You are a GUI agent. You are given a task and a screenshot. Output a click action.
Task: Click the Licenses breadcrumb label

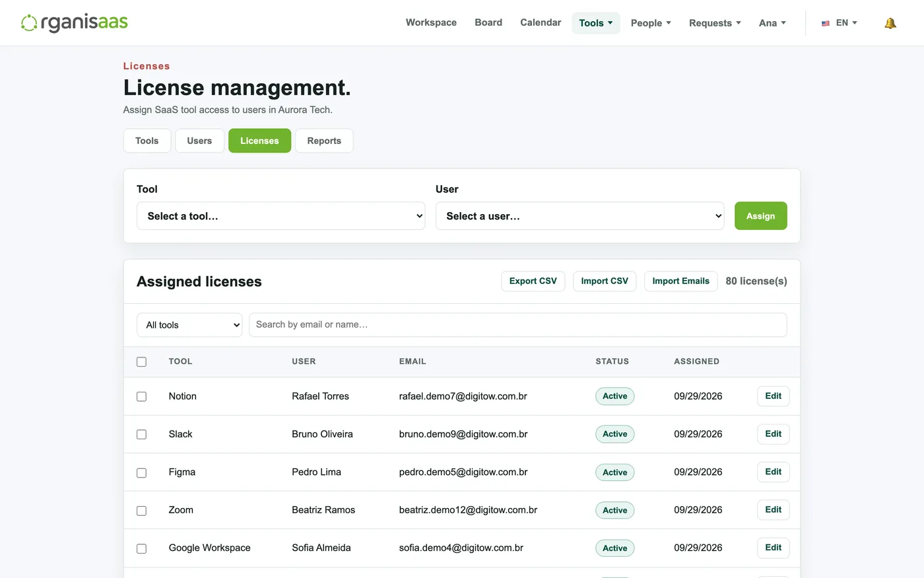147,66
